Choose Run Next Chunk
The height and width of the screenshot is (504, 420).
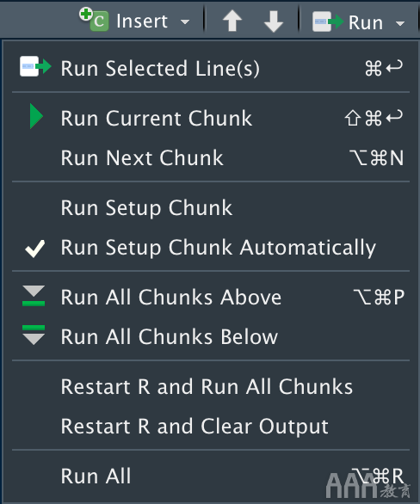pyautogui.click(x=211, y=157)
